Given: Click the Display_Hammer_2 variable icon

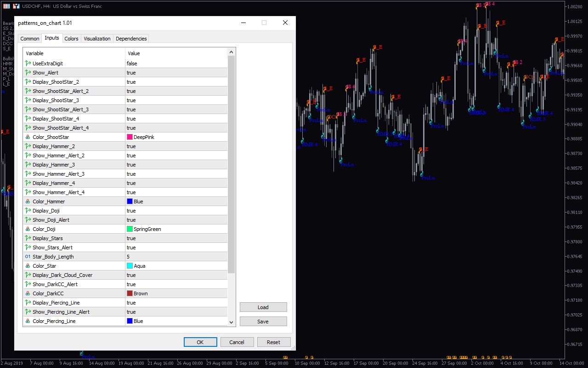Looking at the screenshot, I should pyautogui.click(x=28, y=146).
